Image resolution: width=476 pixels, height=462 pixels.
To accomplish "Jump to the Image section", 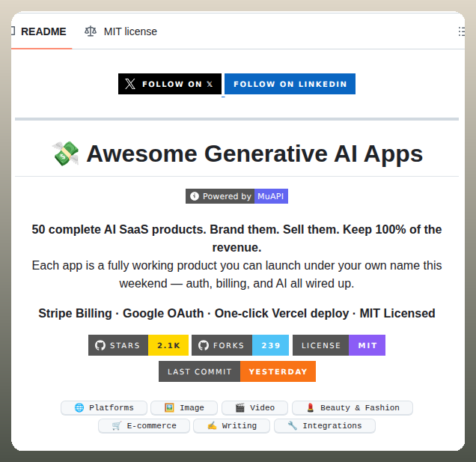I will point(184,407).
